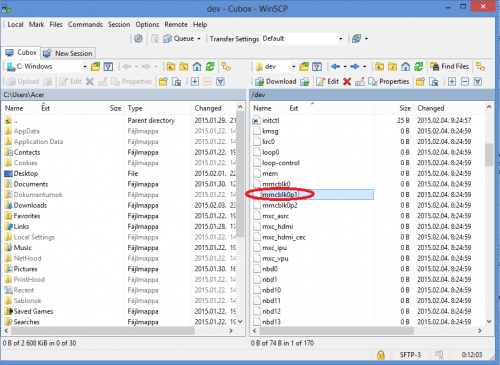The width and height of the screenshot is (500, 365).
Task: Refresh the local panel
Action: coord(210,67)
